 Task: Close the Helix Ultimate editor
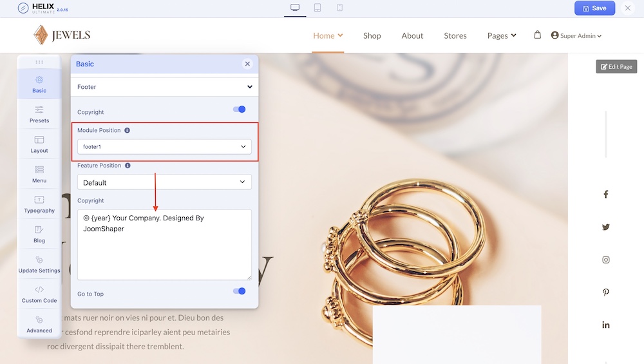point(627,8)
